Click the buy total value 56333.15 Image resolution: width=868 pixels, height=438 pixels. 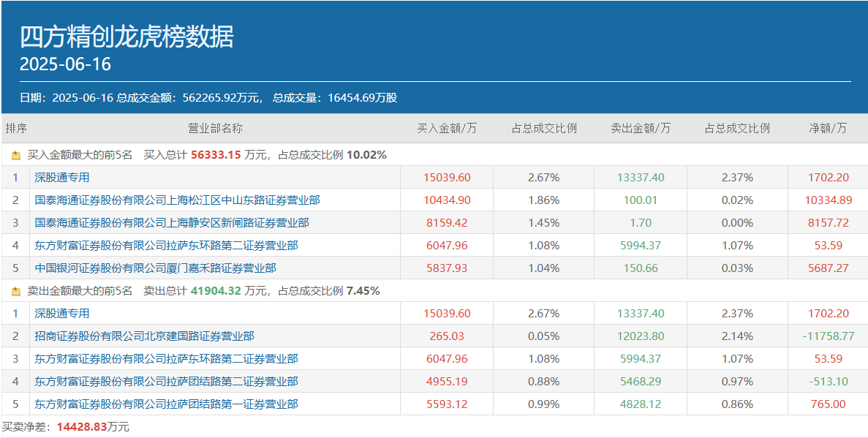click(216, 155)
